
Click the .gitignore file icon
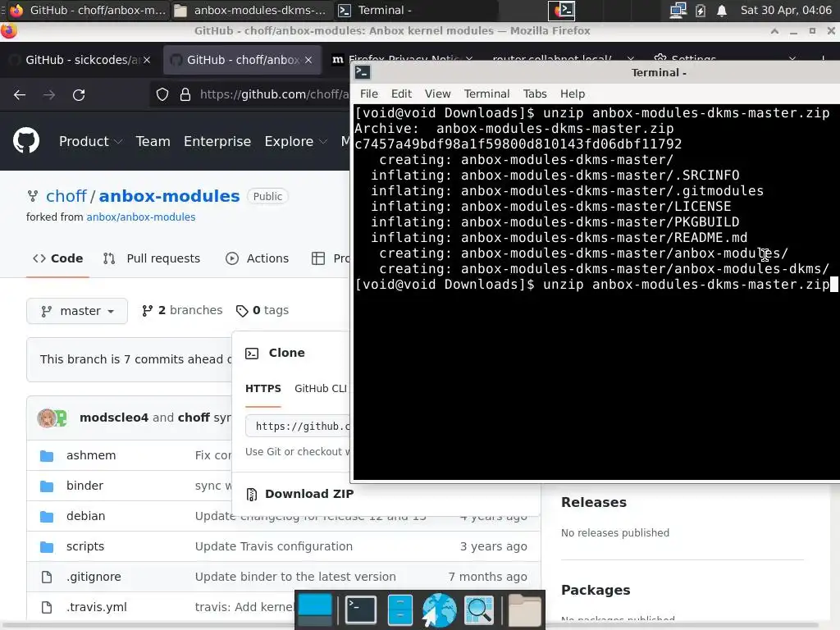pos(47,577)
